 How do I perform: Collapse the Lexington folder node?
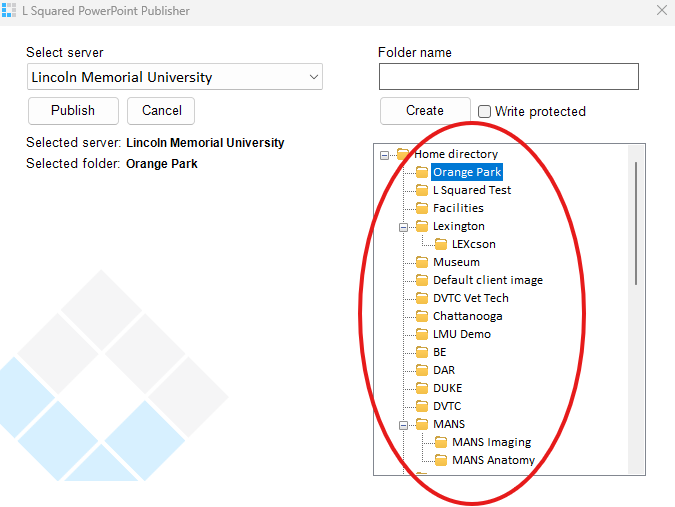[403, 227]
